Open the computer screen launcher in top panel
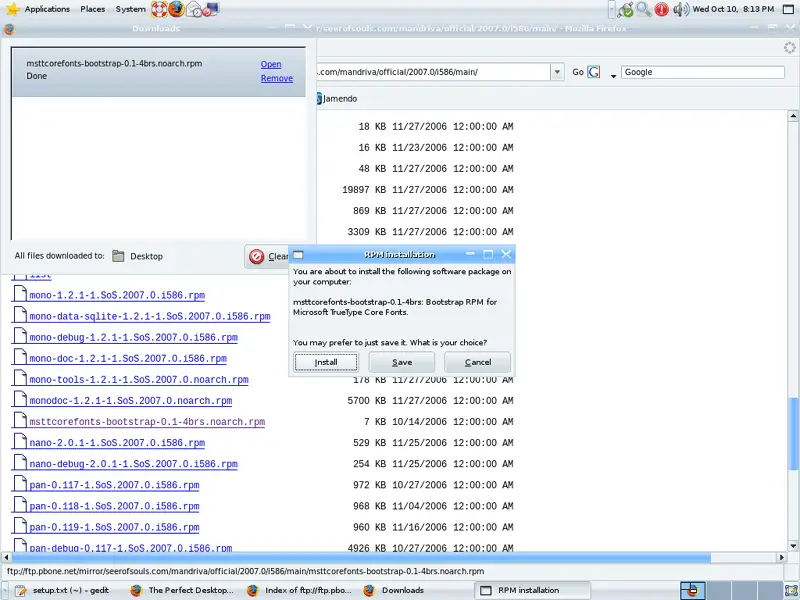 point(211,9)
